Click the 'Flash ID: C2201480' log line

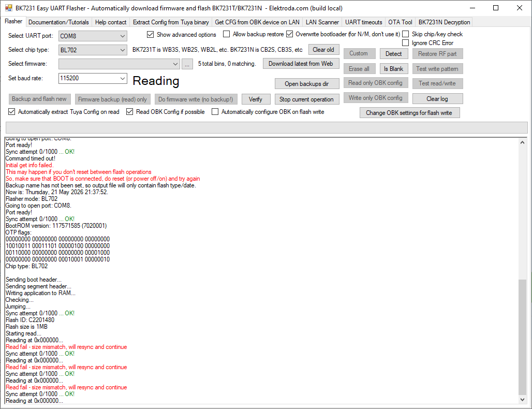pyautogui.click(x=30, y=320)
